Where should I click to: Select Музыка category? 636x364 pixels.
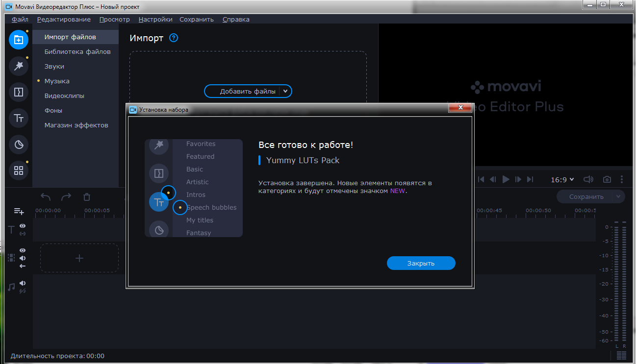(76, 81)
